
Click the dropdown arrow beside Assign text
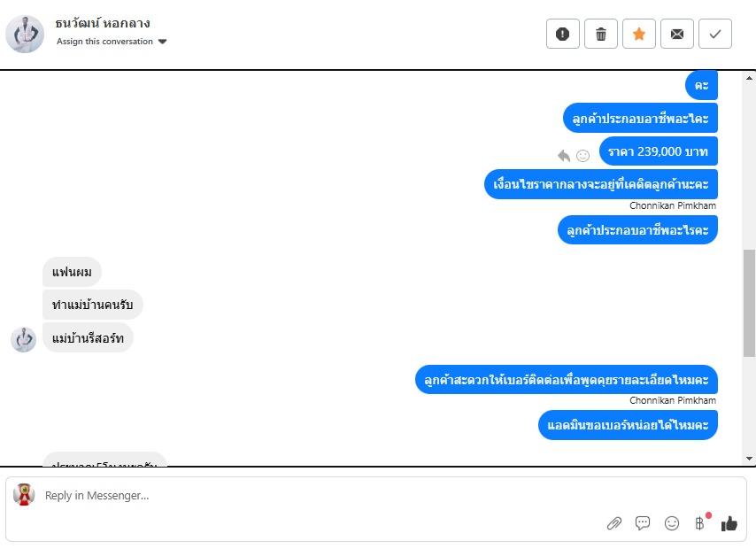click(163, 42)
